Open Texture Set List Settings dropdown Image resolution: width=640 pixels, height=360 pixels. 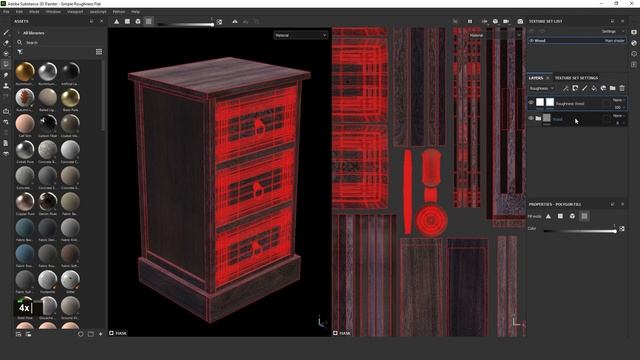[x=612, y=31]
